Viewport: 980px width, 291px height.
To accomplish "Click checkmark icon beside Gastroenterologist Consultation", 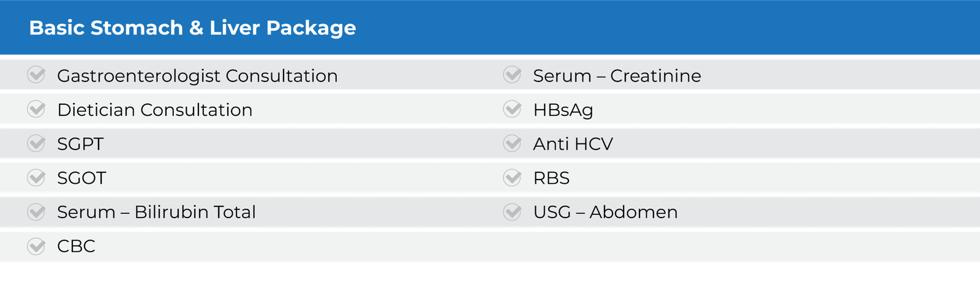I will click(37, 75).
